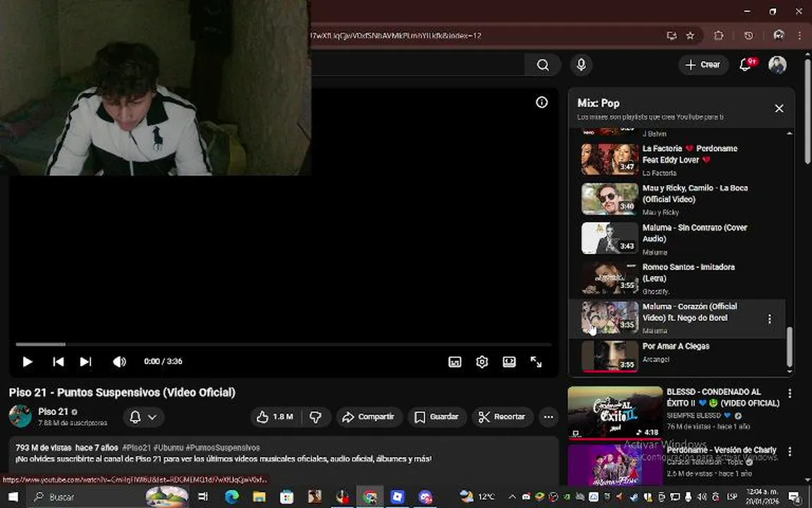Open File Explorer from taskbar

259,497
